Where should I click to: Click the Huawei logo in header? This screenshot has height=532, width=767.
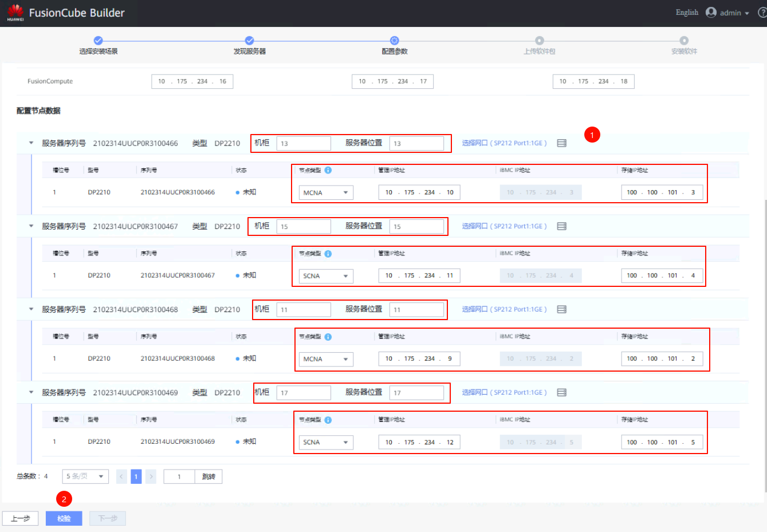point(15,13)
